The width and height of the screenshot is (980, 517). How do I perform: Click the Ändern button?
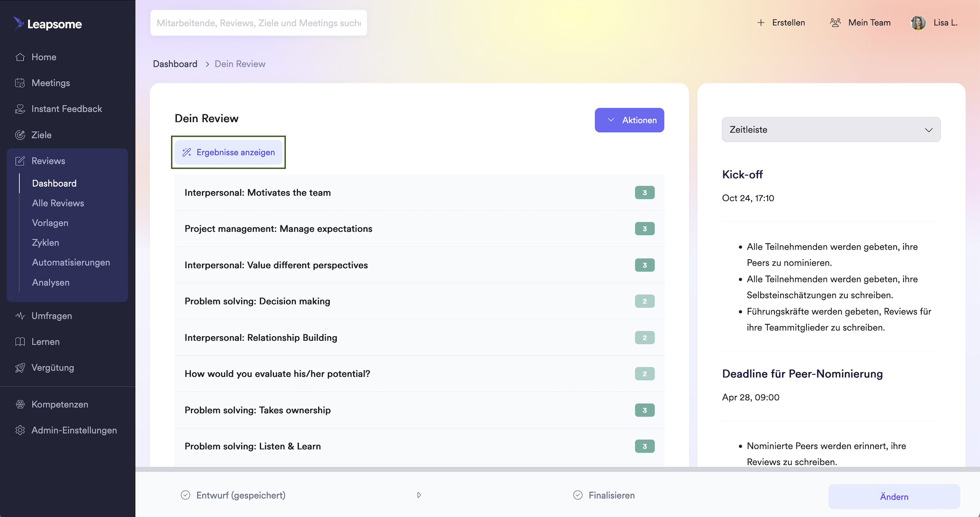pos(894,496)
